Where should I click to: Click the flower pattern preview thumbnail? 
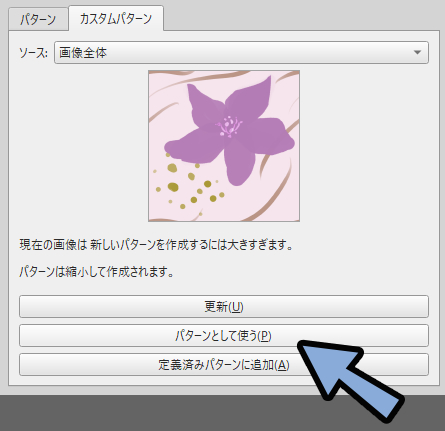pyautogui.click(x=224, y=146)
